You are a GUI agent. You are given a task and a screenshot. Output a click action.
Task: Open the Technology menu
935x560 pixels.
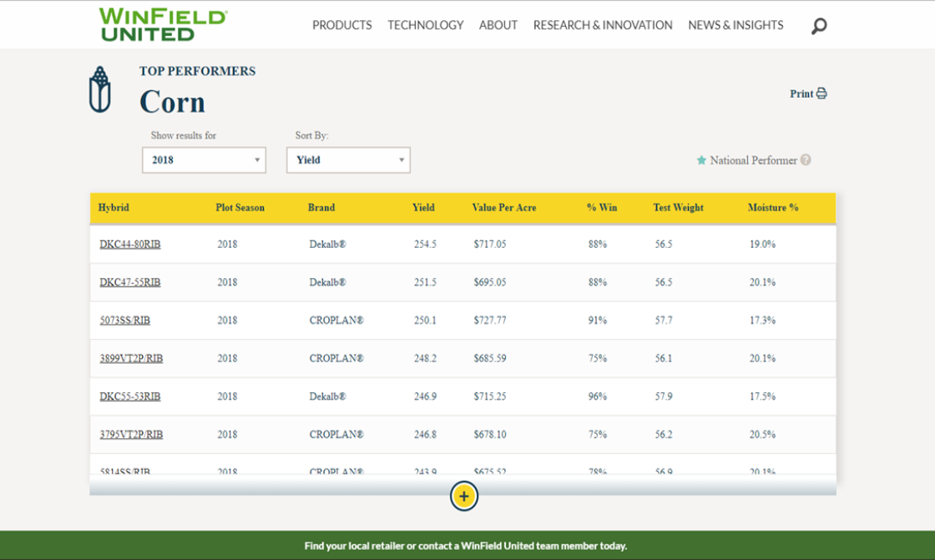click(x=425, y=25)
